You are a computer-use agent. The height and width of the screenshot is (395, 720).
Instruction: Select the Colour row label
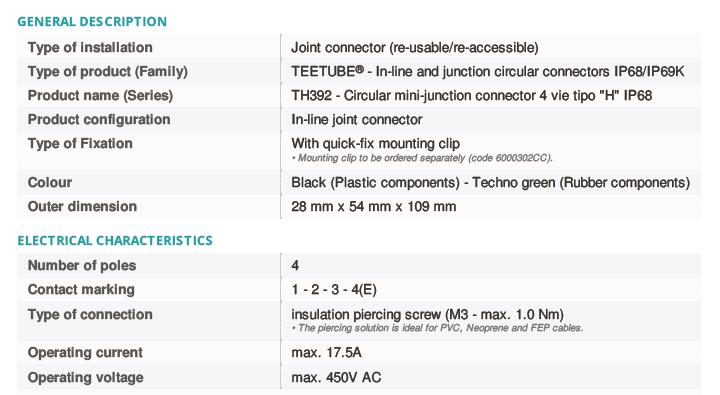pos(50,182)
